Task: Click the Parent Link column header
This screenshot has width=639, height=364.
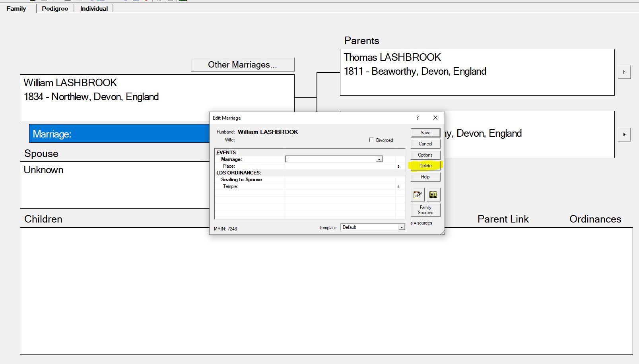Action: pos(503,219)
